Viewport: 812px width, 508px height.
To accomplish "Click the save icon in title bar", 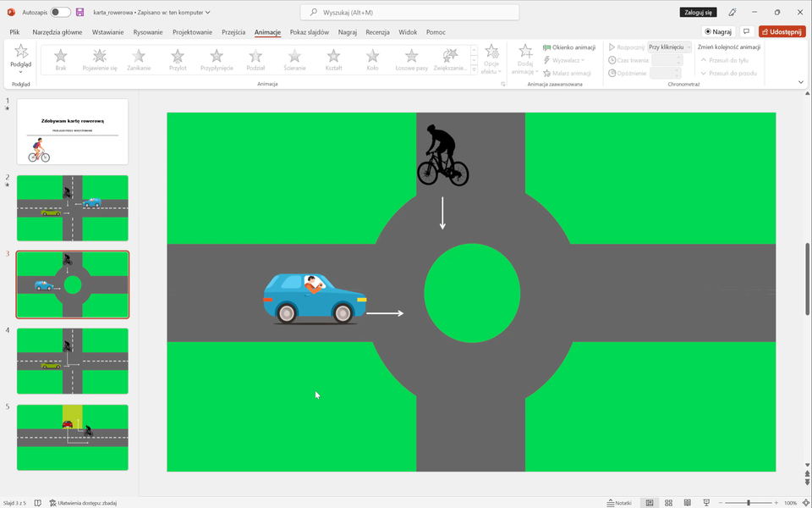I will coord(80,13).
